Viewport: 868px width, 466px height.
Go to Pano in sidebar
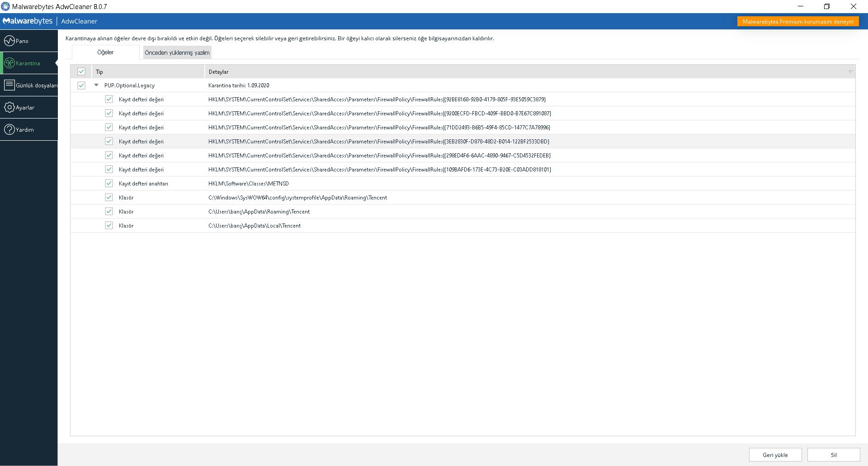click(29, 41)
